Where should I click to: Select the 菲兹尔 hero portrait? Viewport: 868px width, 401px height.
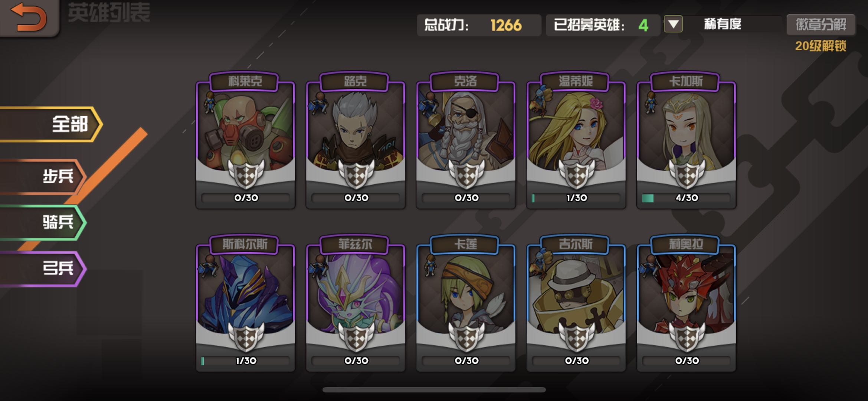coord(356,293)
